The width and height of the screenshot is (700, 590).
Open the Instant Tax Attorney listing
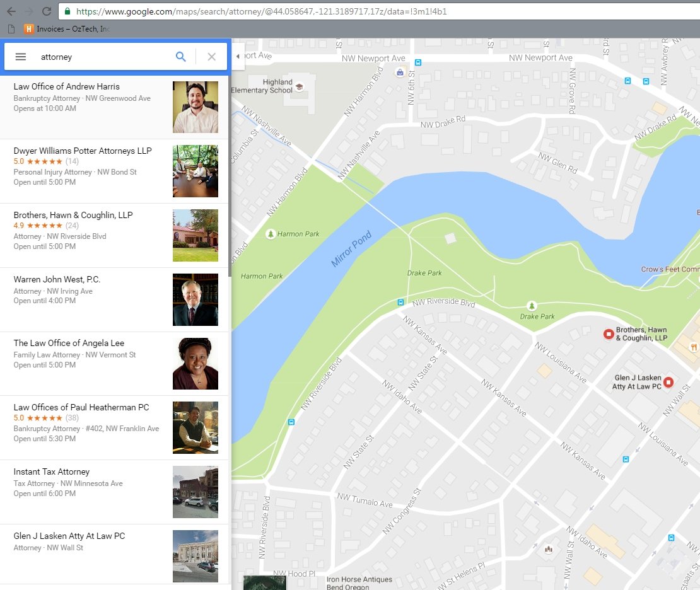tap(114, 492)
